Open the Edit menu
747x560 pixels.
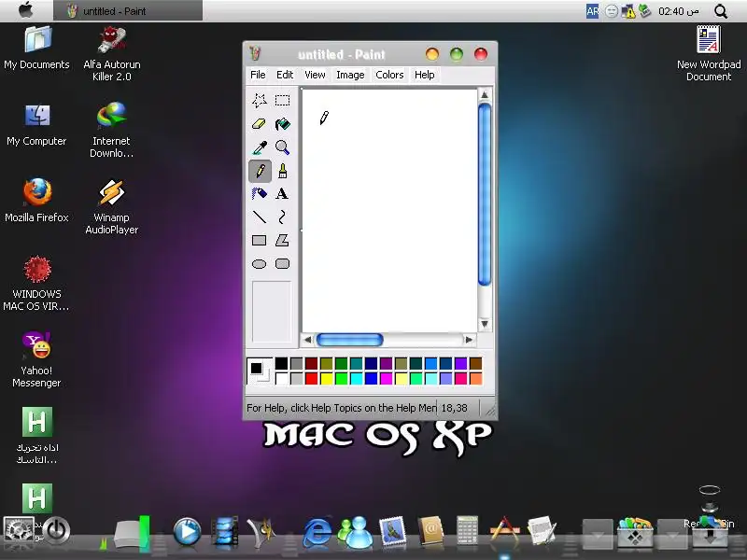click(285, 75)
